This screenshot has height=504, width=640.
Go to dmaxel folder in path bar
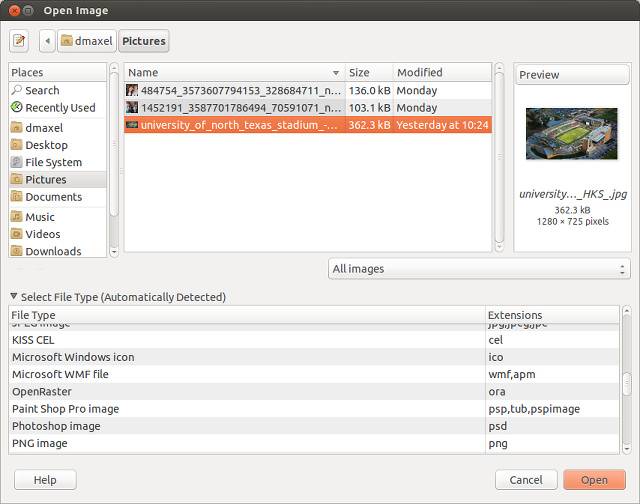(x=87, y=41)
